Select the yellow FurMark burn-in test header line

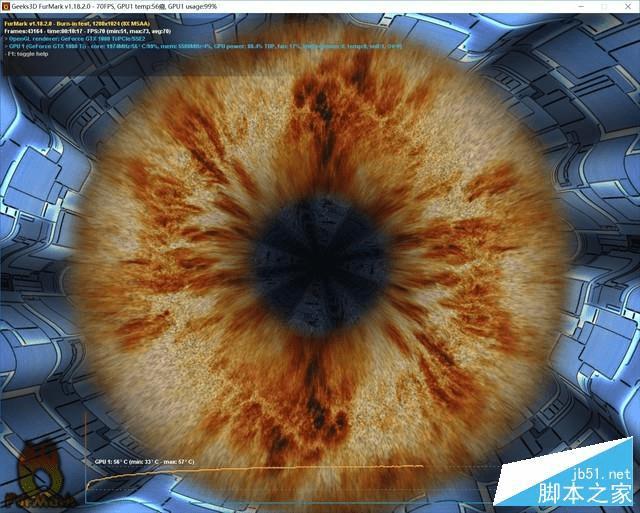(77, 24)
